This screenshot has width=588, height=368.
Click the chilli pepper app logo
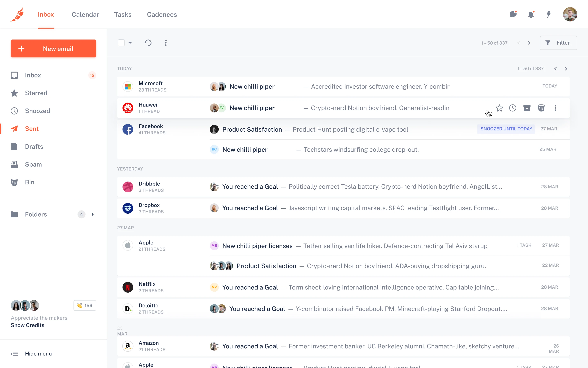pos(17,14)
